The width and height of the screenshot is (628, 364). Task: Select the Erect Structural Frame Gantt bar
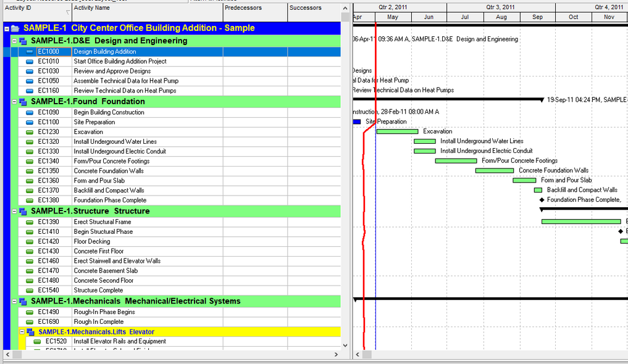[581, 221]
